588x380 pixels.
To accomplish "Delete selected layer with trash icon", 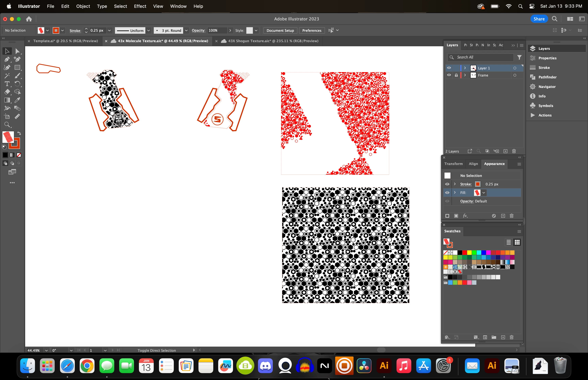I will [x=514, y=151].
